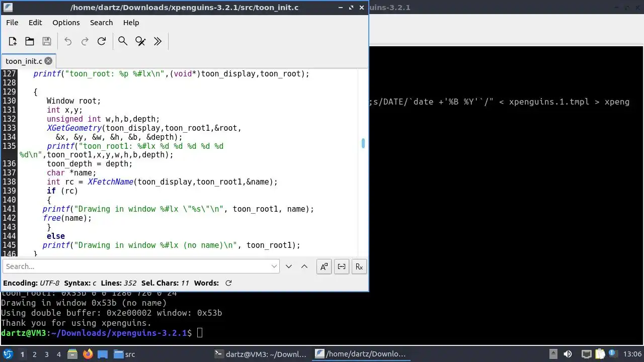The image size is (644, 362).
Task: Switch to the dartz@VM3 terminal task
Action: coord(261,354)
